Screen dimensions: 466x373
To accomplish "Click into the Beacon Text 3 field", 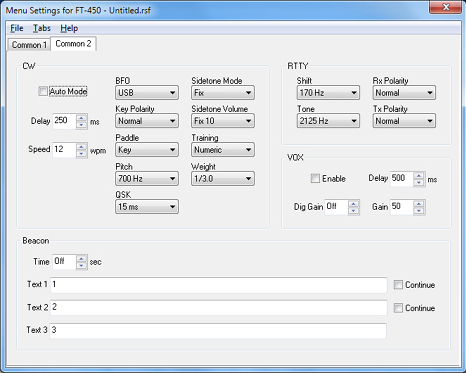I will pyautogui.click(x=218, y=331).
